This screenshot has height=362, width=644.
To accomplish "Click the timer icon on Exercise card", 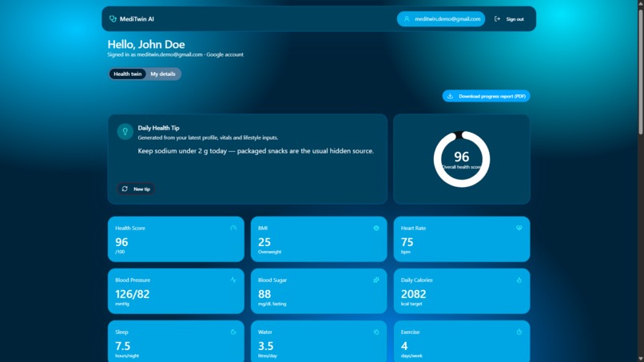I will [519, 332].
